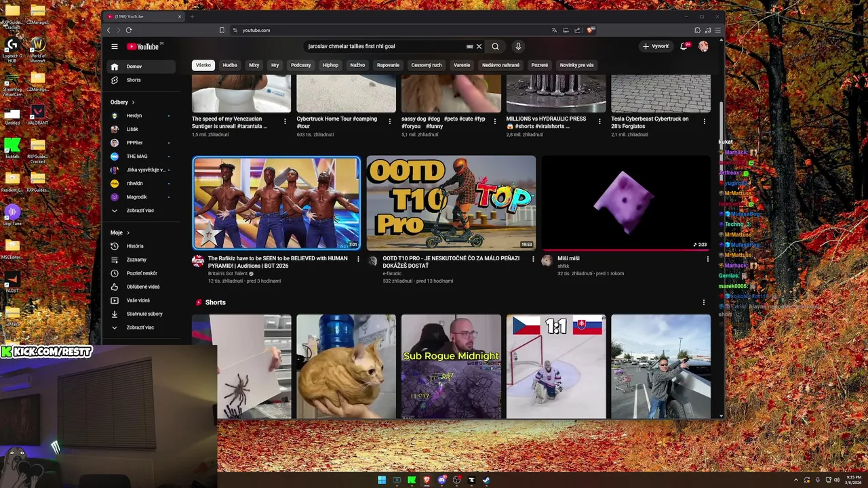Select the Hiphop filter chip
This screenshot has width=868, height=488.
tap(330, 65)
